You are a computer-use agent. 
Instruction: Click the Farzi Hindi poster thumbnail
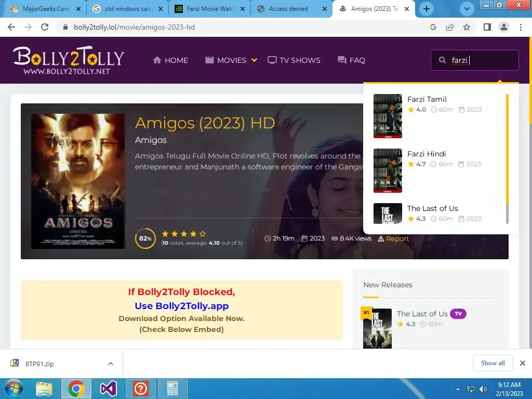(x=388, y=170)
